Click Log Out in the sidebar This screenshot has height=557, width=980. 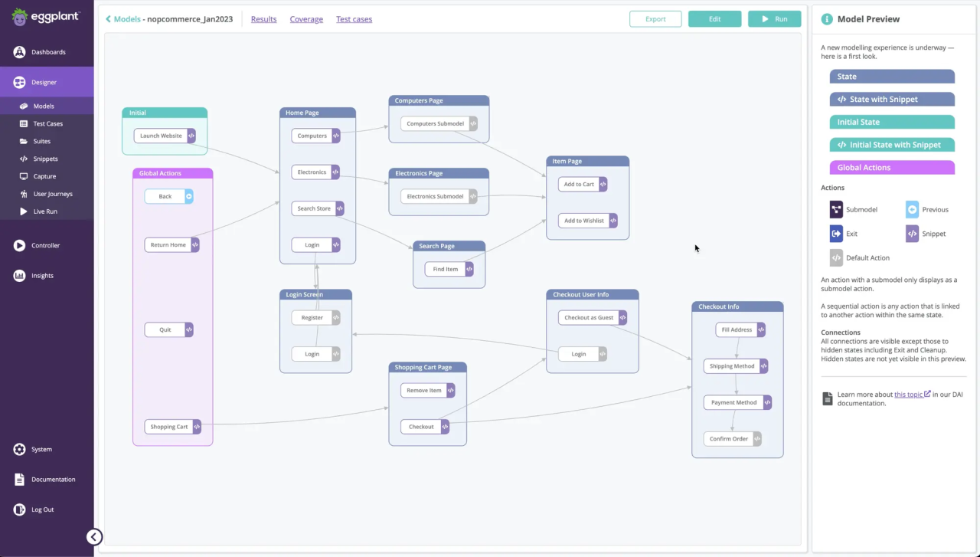click(47, 509)
